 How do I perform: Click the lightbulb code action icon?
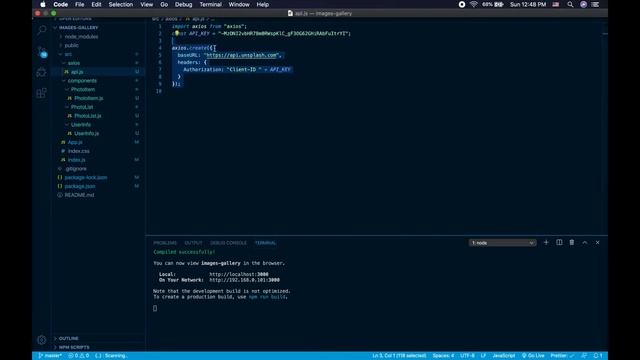click(x=177, y=33)
